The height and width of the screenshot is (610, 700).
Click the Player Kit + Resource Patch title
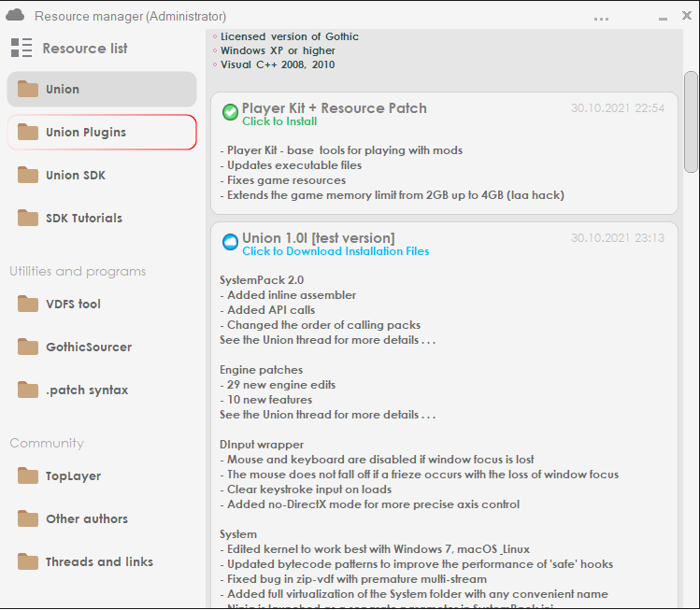[334, 108]
